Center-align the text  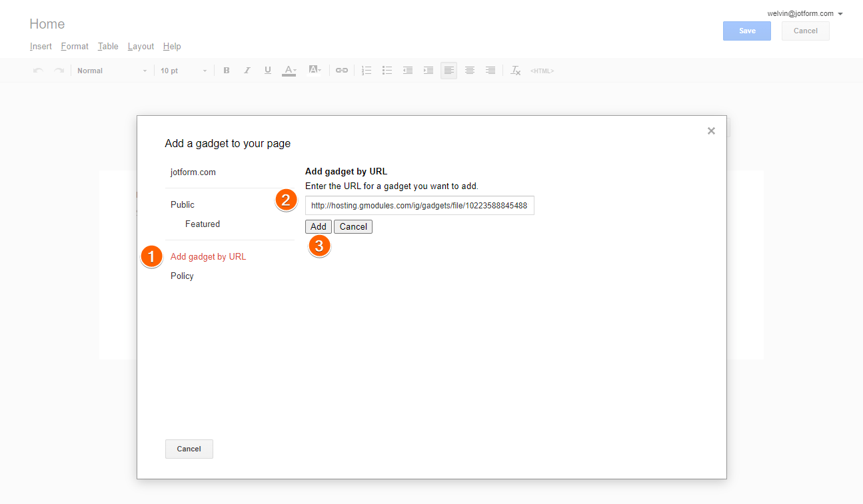click(470, 71)
